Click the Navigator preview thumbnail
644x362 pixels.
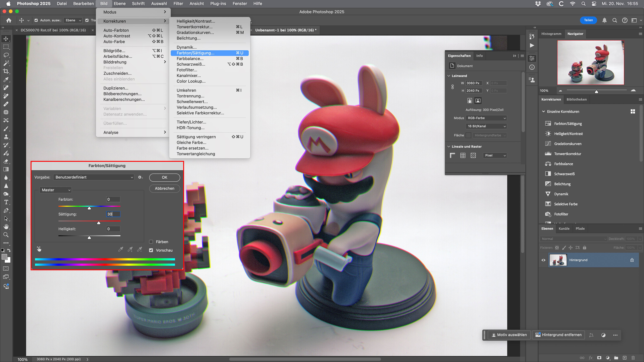click(591, 62)
